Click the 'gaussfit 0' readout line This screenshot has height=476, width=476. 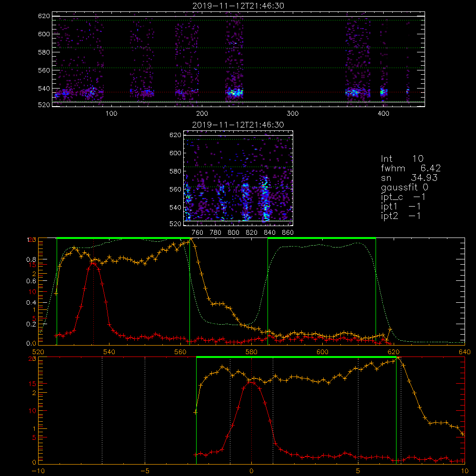click(405, 187)
